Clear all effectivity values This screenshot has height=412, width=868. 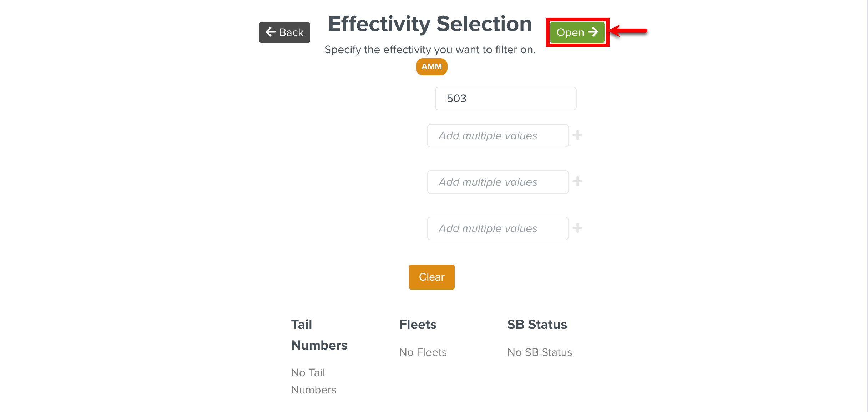[432, 277]
